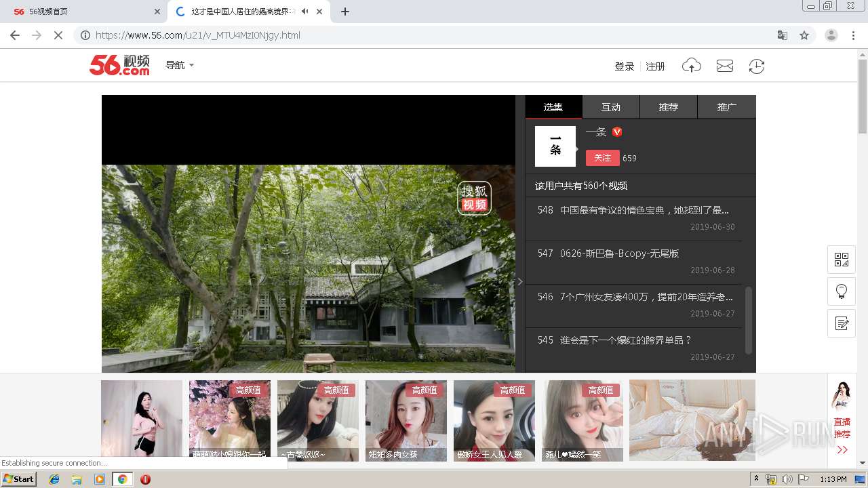Open the 莞儿♥嫣然一笑 live thumbnail
Image resolution: width=868 pixels, height=488 pixels.
click(x=583, y=420)
